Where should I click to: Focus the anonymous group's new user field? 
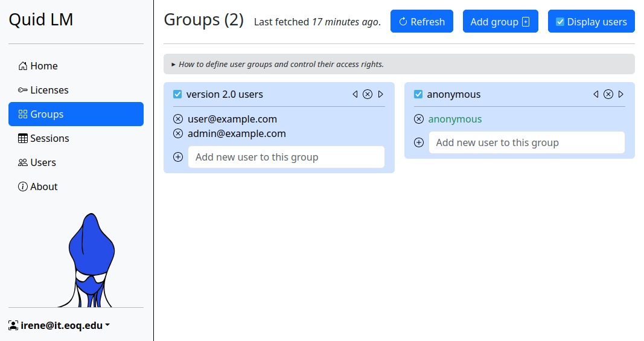point(526,142)
